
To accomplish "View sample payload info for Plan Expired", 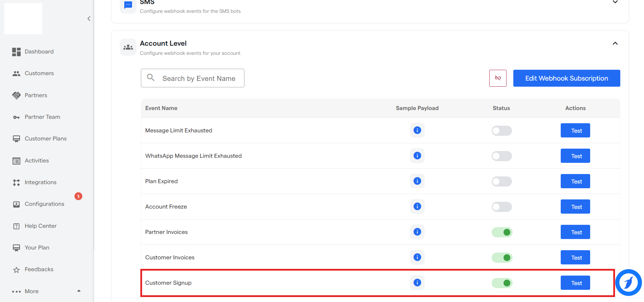I will coord(417,181).
